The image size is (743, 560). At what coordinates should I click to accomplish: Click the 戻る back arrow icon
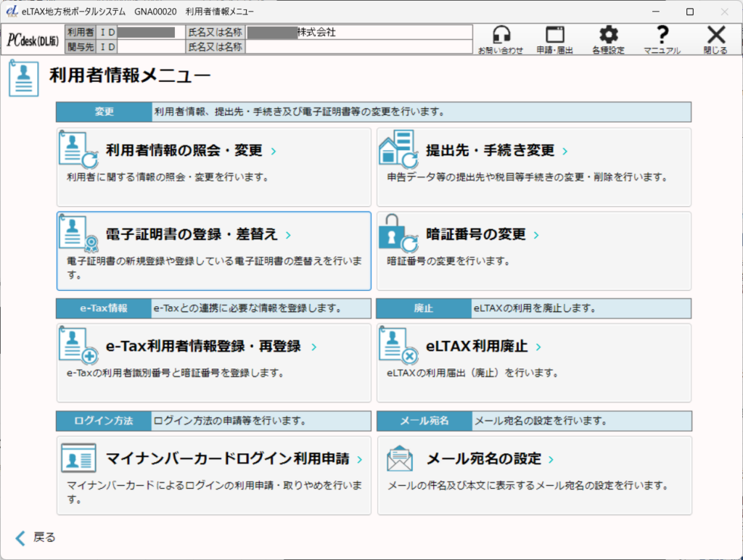(20, 538)
